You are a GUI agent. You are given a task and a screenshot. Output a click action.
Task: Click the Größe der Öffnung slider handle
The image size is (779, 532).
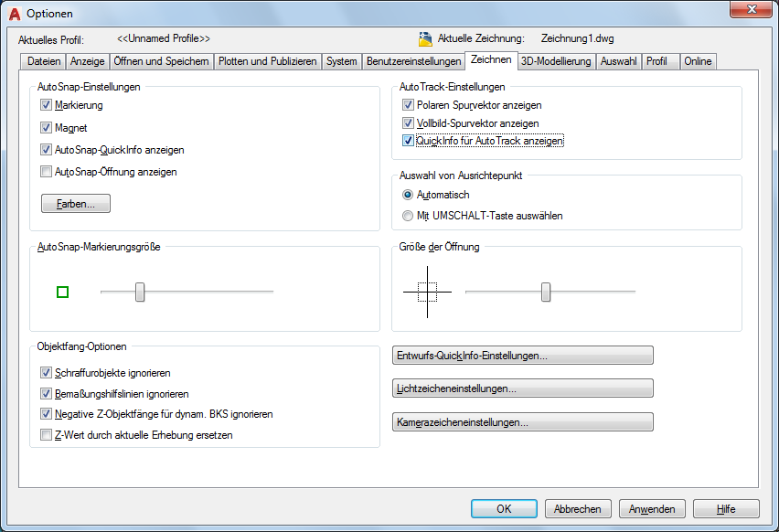coord(546,292)
